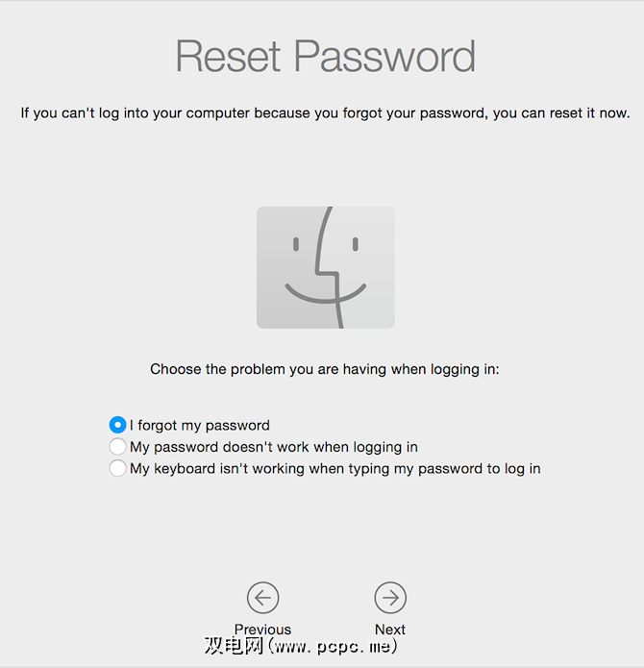Choose the "My password doesn't work" radio button
This screenshot has width=644, height=668.
pyautogui.click(x=117, y=447)
